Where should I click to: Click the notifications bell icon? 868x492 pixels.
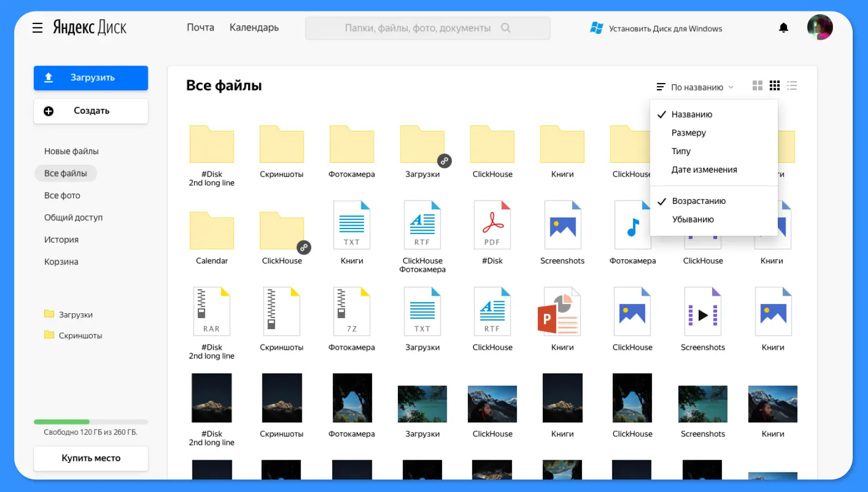(x=783, y=28)
